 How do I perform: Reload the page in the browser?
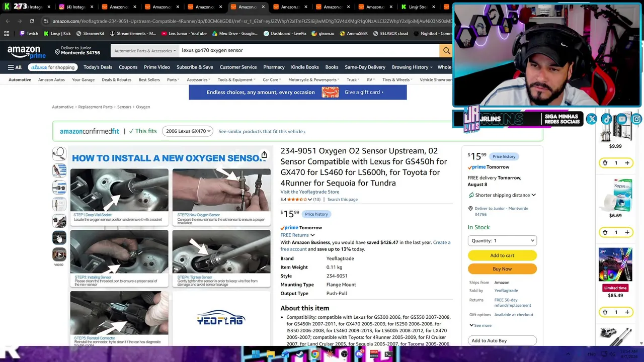click(x=32, y=21)
